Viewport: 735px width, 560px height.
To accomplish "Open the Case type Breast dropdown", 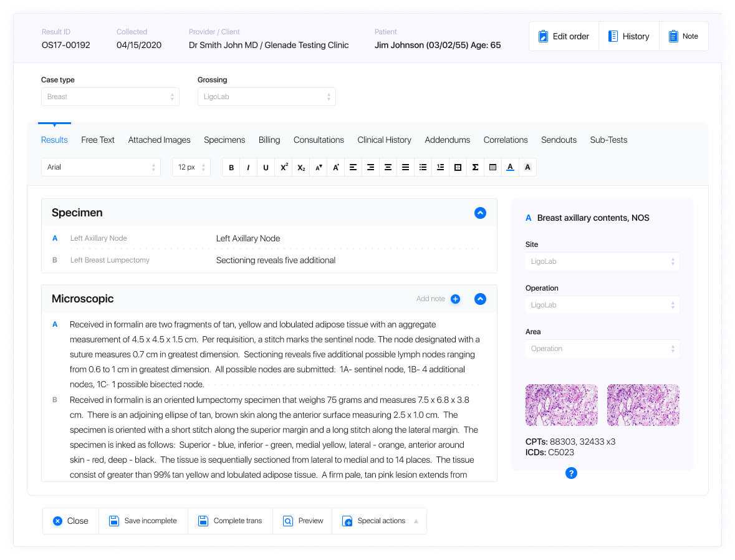I will coord(110,97).
